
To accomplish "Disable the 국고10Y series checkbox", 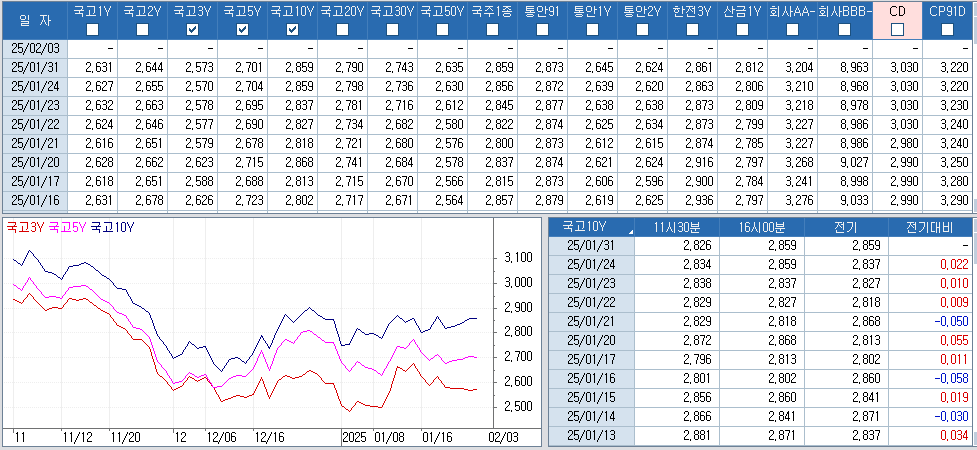I will pyautogui.click(x=293, y=30).
